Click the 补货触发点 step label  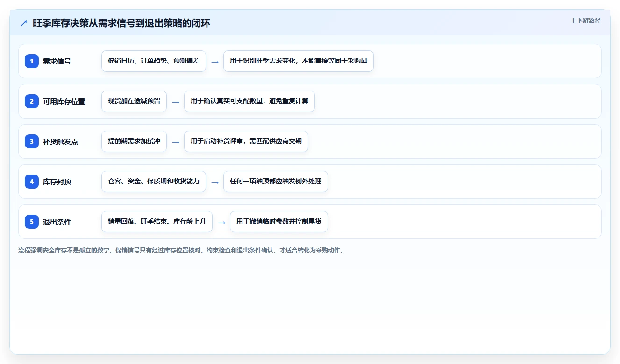coord(60,141)
